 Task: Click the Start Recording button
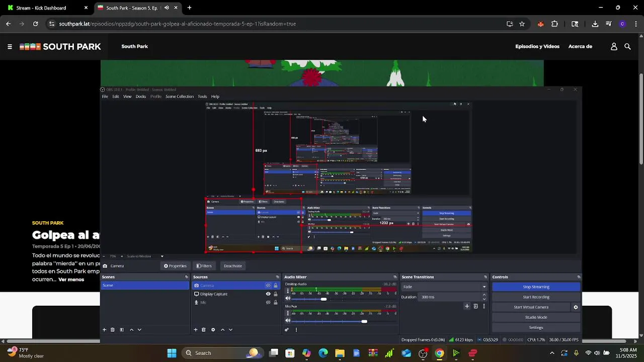click(x=536, y=297)
